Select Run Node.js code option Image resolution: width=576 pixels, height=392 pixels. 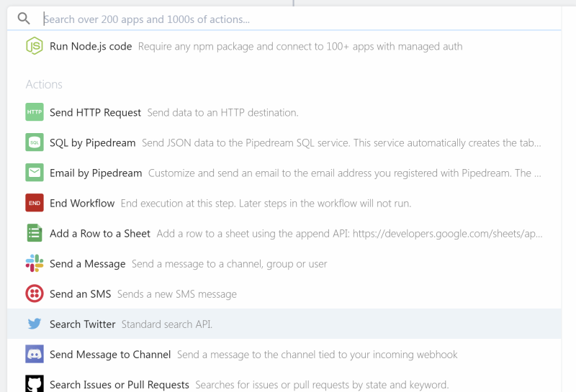point(284,46)
